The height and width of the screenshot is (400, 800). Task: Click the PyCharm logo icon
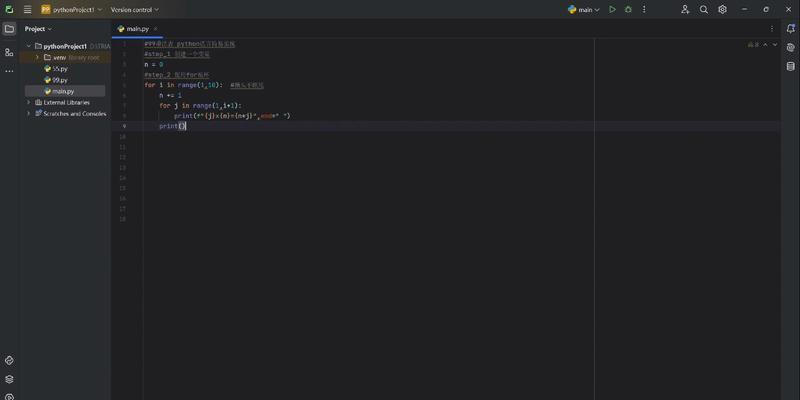pos(9,9)
